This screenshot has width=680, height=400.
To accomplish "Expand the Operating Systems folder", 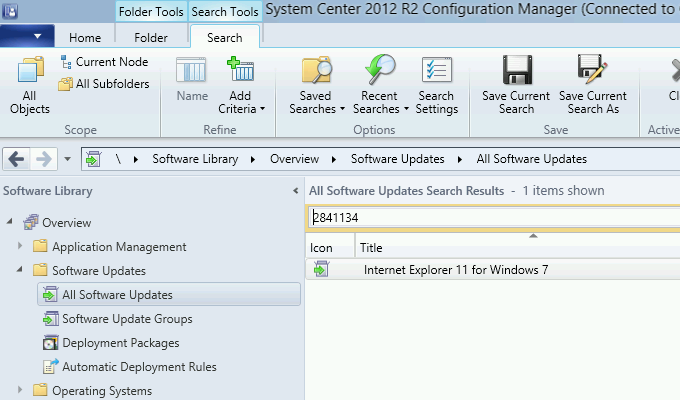I will (20, 390).
